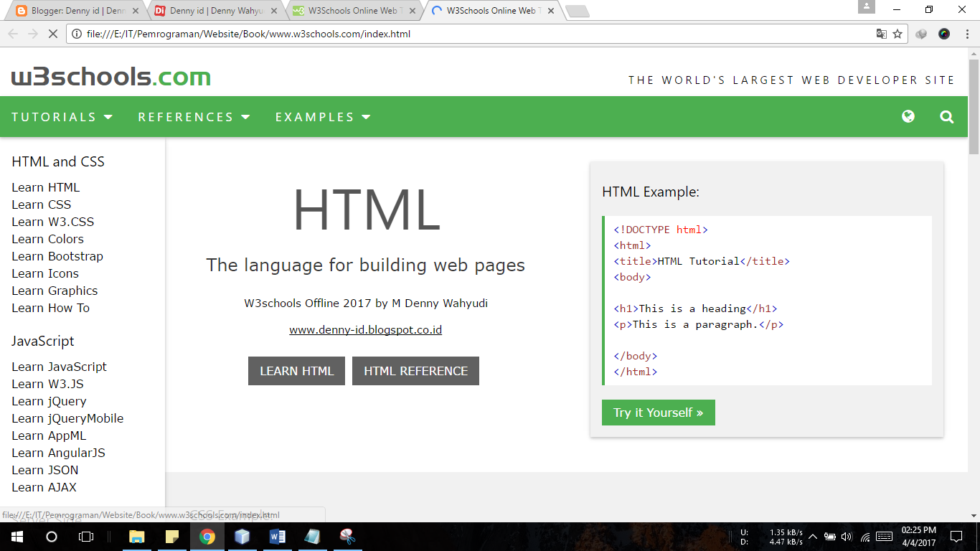Click the Wi-Fi network tray icon
This screenshot has height=551, width=980.
click(865, 537)
